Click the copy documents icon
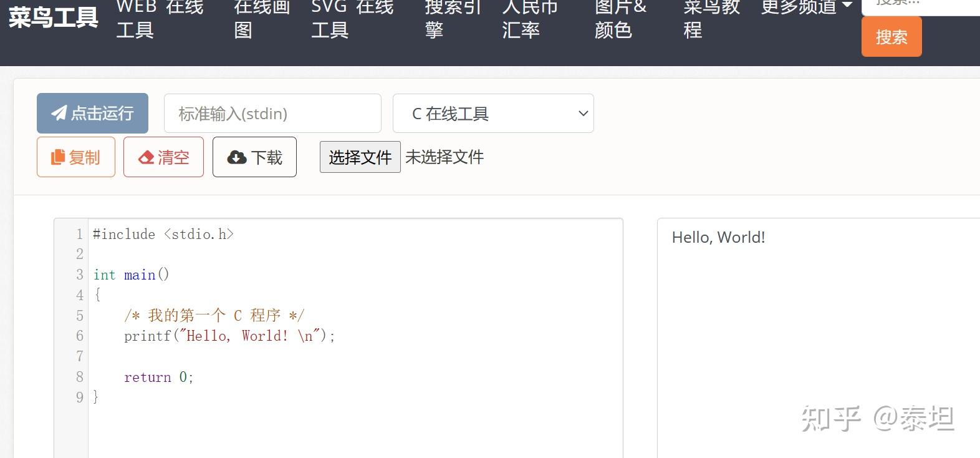Image resolution: width=980 pixels, height=458 pixels. [x=58, y=157]
